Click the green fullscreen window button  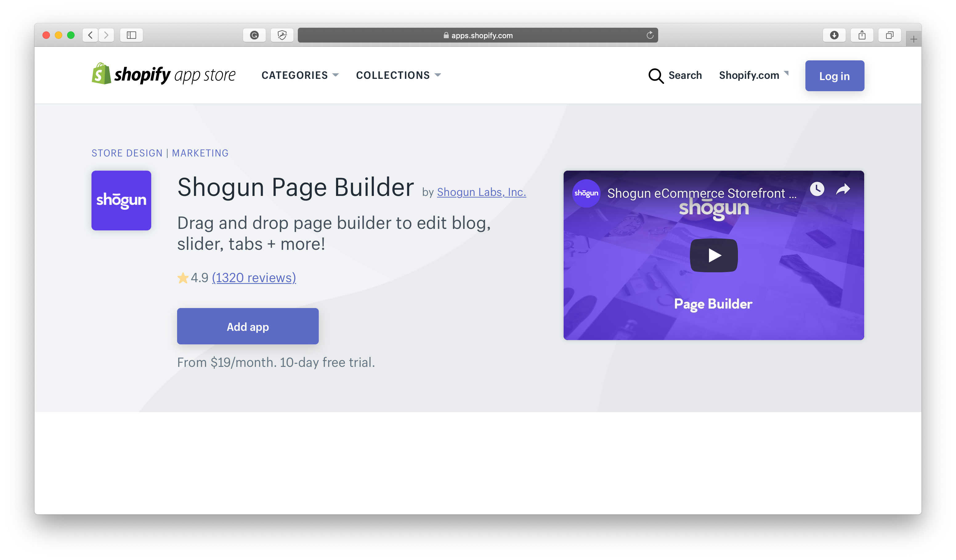71,35
